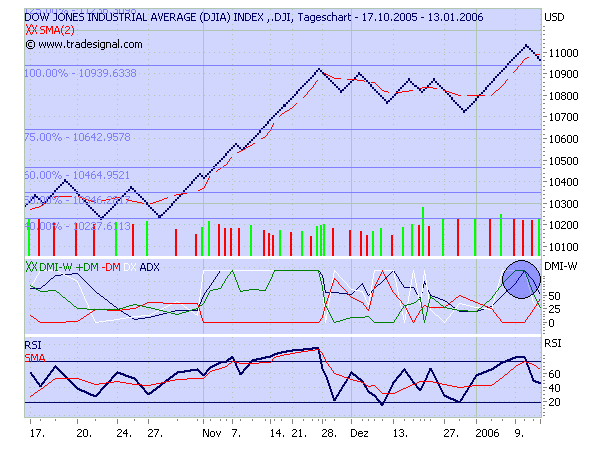This screenshot has height=450, width=600.
Task: Click the 60 value on RSI axis
Action: [554, 374]
